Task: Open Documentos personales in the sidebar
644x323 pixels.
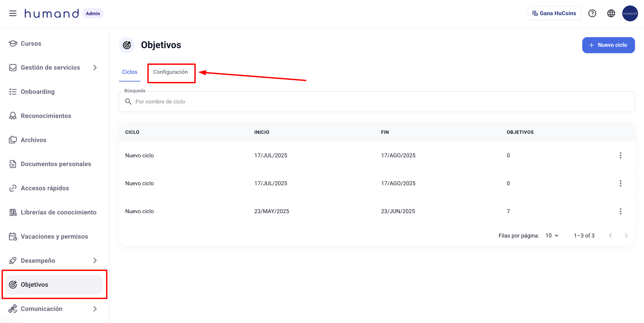Action: pyautogui.click(x=56, y=164)
